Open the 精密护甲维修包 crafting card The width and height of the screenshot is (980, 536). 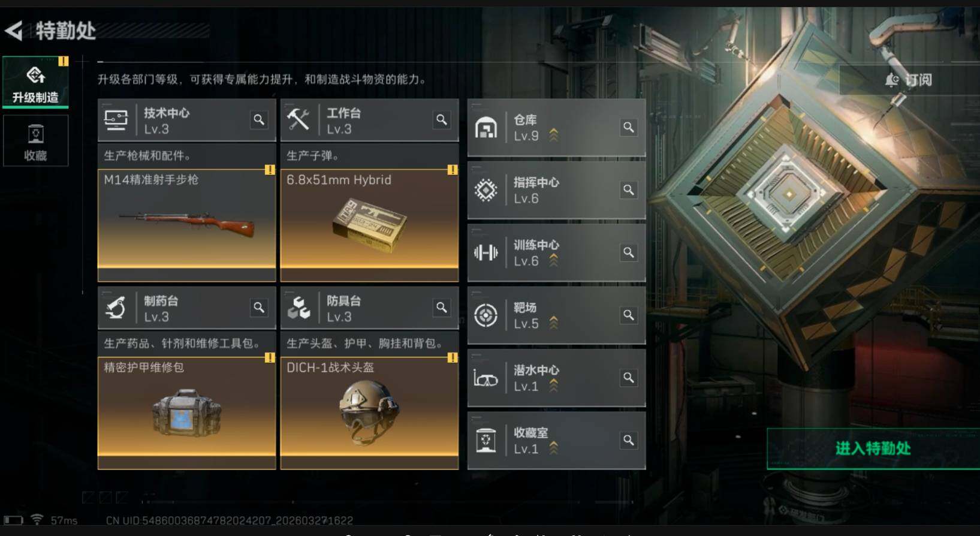187,412
